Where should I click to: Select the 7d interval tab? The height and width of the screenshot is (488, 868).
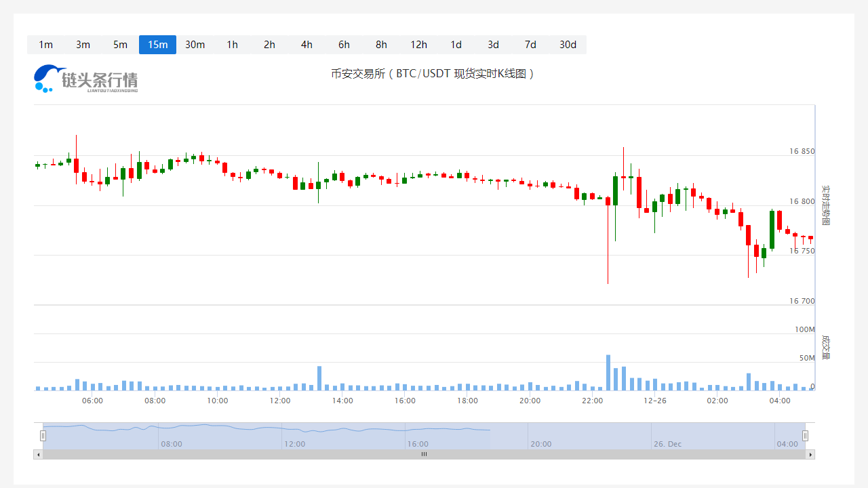pos(530,45)
